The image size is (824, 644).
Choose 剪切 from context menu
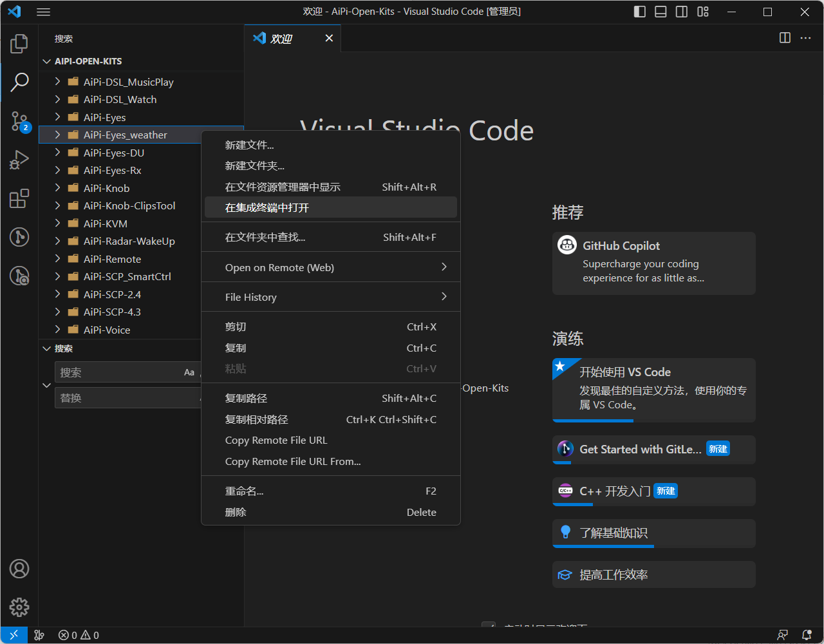pyautogui.click(x=331, y=327)
